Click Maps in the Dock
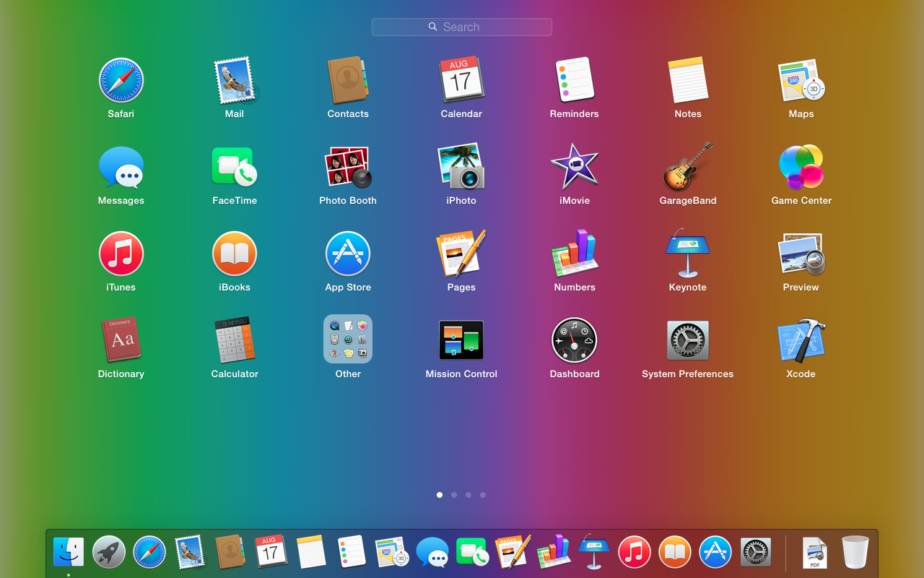This screenshot has width=924, height=578. tap(392, 553)
